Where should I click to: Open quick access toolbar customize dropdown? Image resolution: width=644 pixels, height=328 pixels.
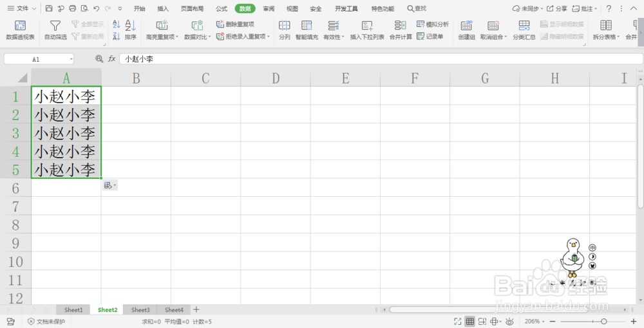tap(120, 8)
